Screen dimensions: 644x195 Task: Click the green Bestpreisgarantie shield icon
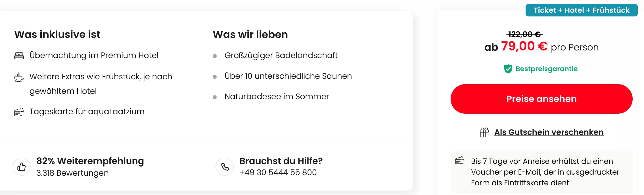[508, 69]
